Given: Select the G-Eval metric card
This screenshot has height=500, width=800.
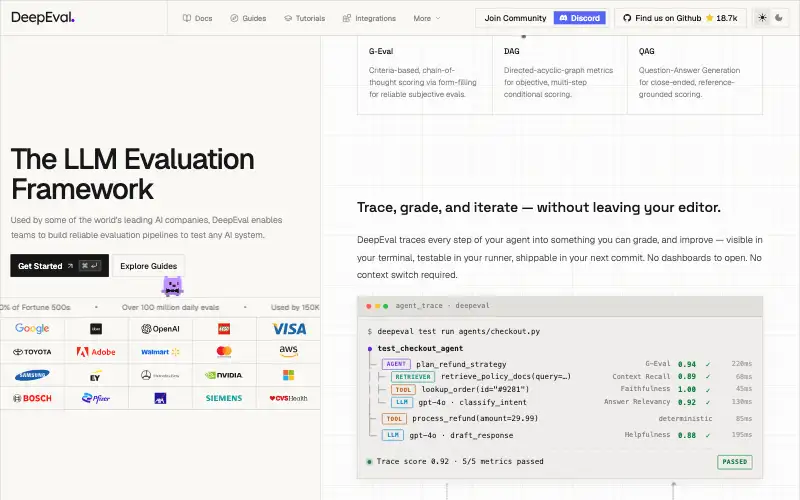Looking at the screenshot, I should coord(424,74).
